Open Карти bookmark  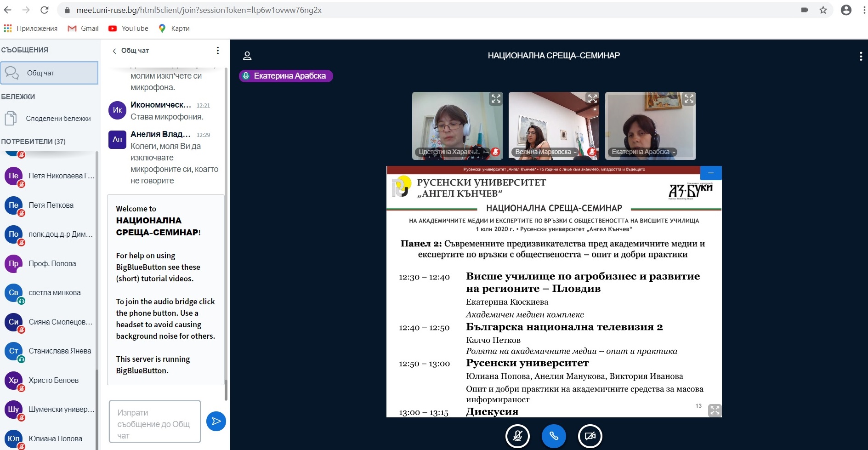tap(174, 28)
